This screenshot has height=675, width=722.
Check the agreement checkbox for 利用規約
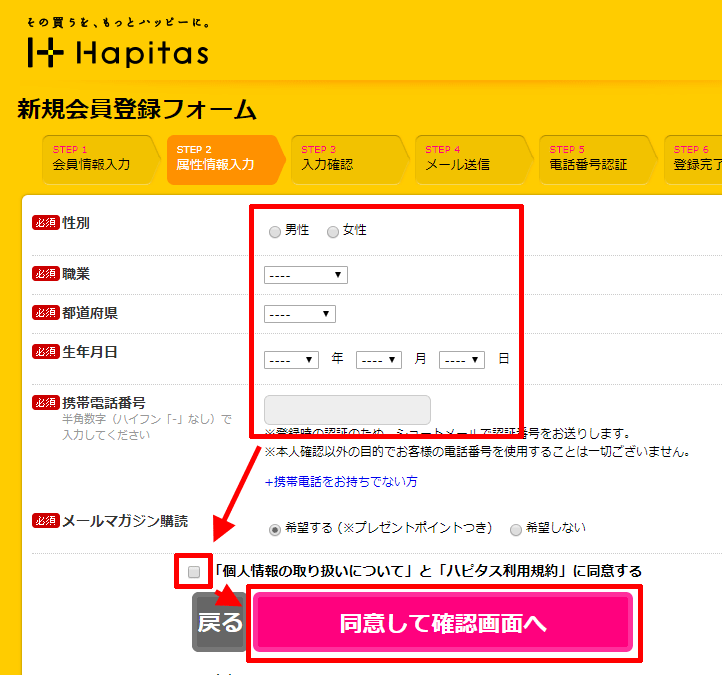pos(194,572)
